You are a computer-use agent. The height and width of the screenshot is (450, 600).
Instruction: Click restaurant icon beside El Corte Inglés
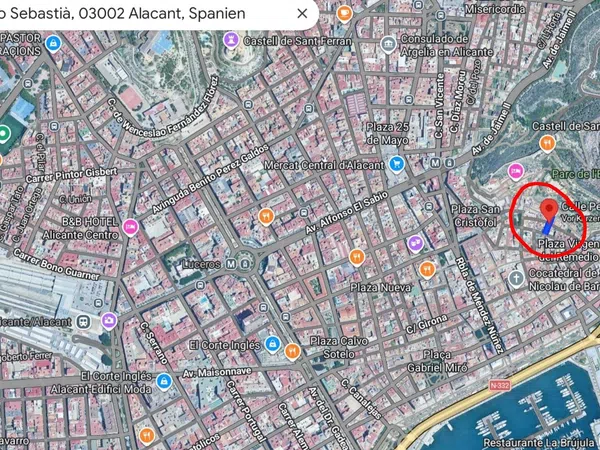[x=292, y=352]
